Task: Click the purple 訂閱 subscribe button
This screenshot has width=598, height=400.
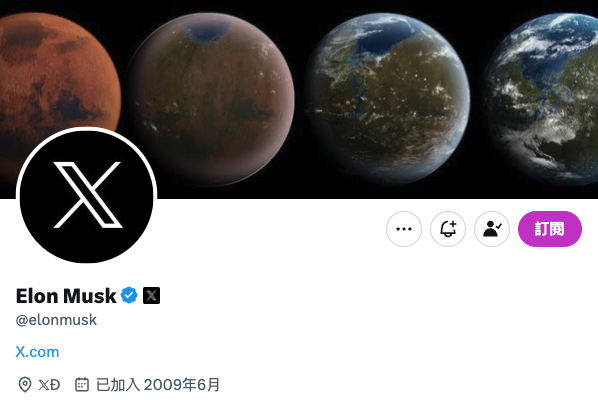Action: [550, 229]
